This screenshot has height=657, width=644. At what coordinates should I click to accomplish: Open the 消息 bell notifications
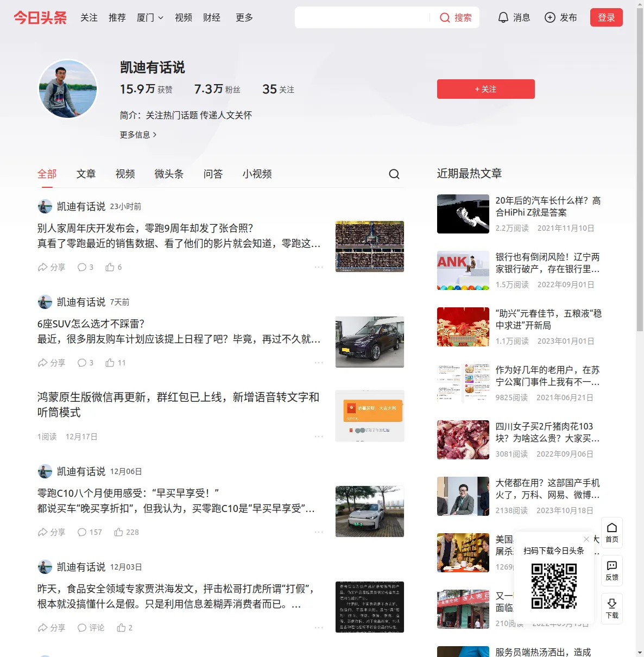[x=514, y=17]
